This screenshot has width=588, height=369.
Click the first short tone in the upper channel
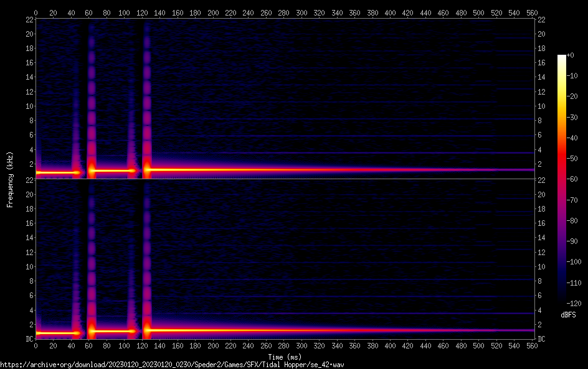pyautogui.click(x=56, y=172)
